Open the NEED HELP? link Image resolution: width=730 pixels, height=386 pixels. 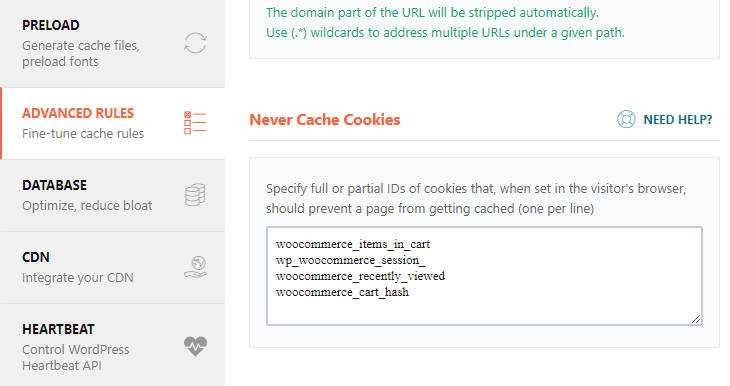coord(678,120)
